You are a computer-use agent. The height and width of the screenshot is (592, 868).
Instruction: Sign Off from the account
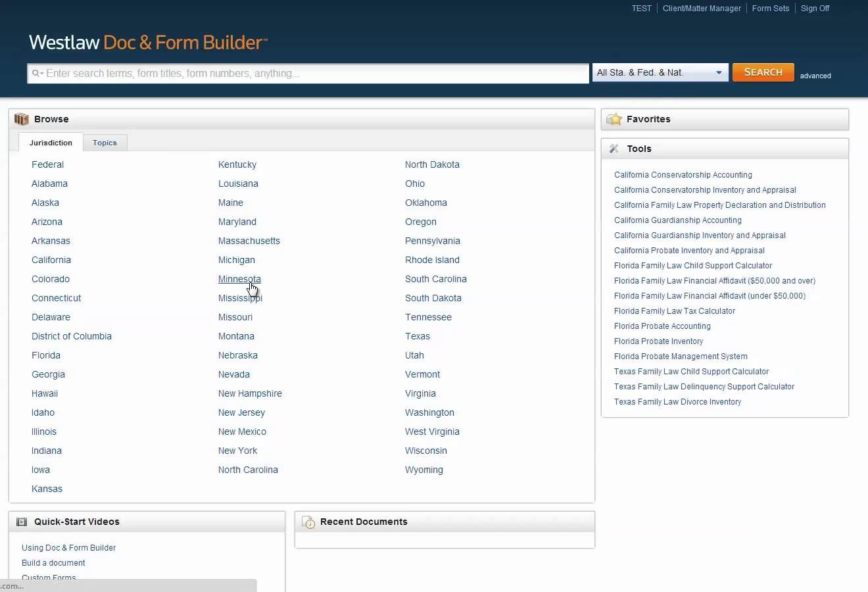(815, 9)
